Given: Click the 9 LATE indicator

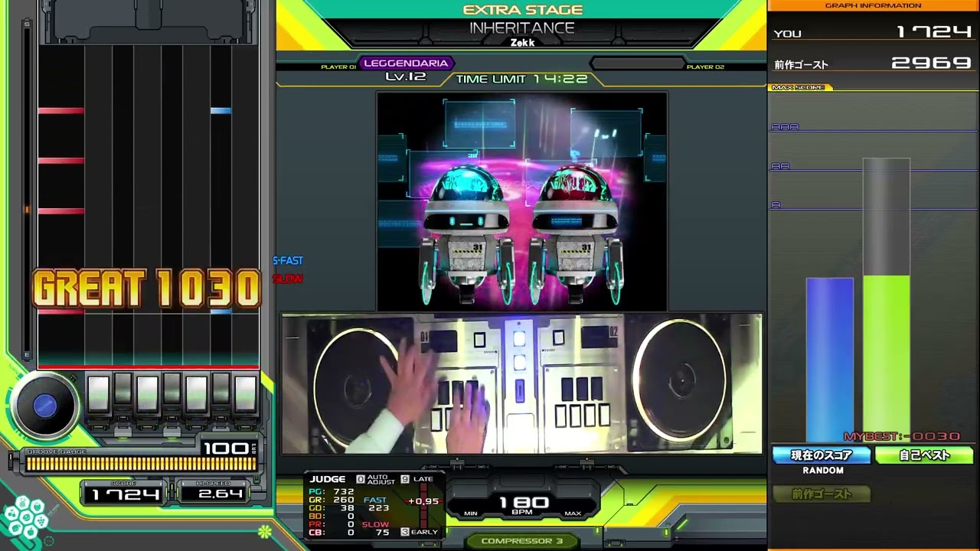Looking at the screenshot, I should 417,479.
